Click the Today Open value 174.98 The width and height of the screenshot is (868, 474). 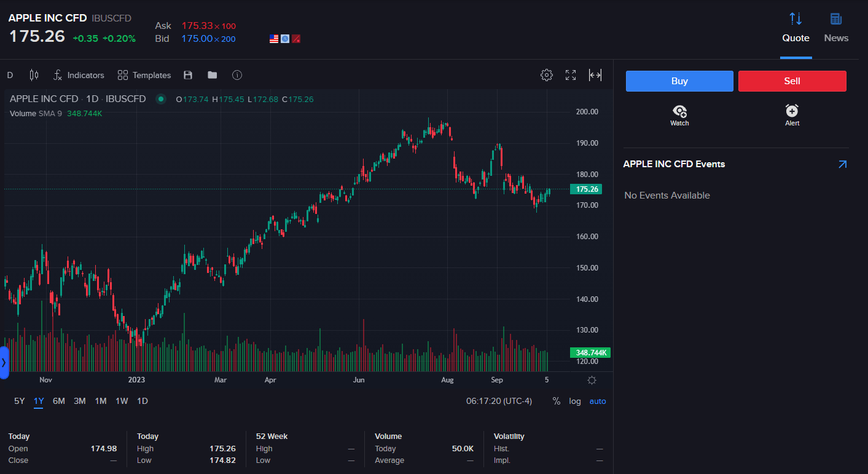click(x=104, y=449)
